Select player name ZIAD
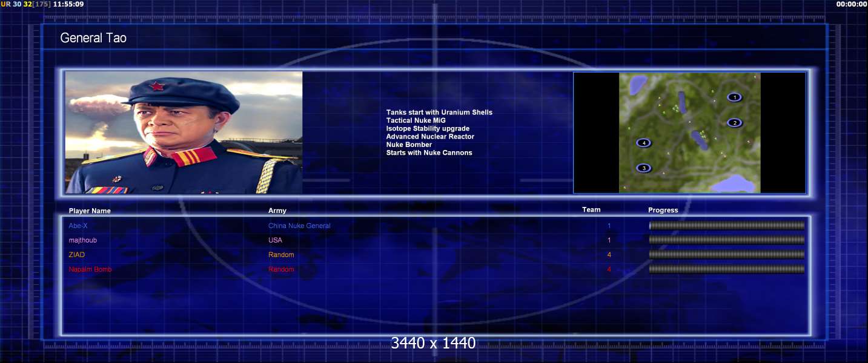This screenshot has height=363, width=868. tap(76, 255)
